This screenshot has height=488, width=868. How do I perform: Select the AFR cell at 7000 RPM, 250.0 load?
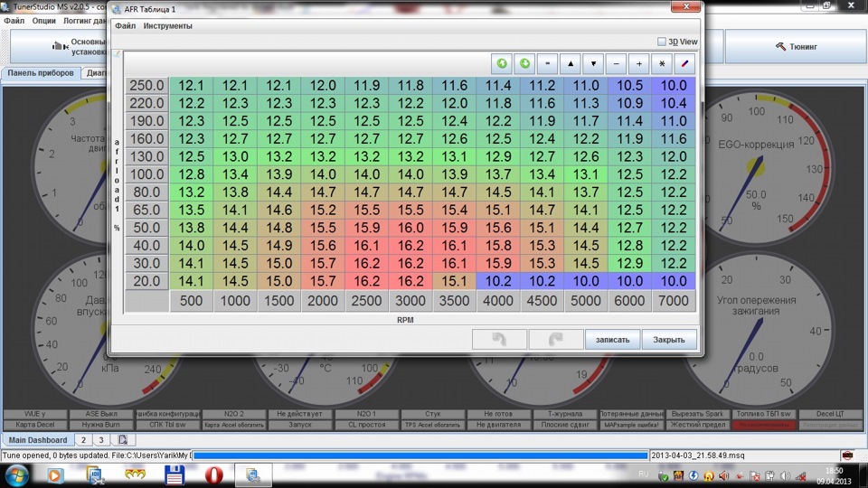[x=674, y=86]
